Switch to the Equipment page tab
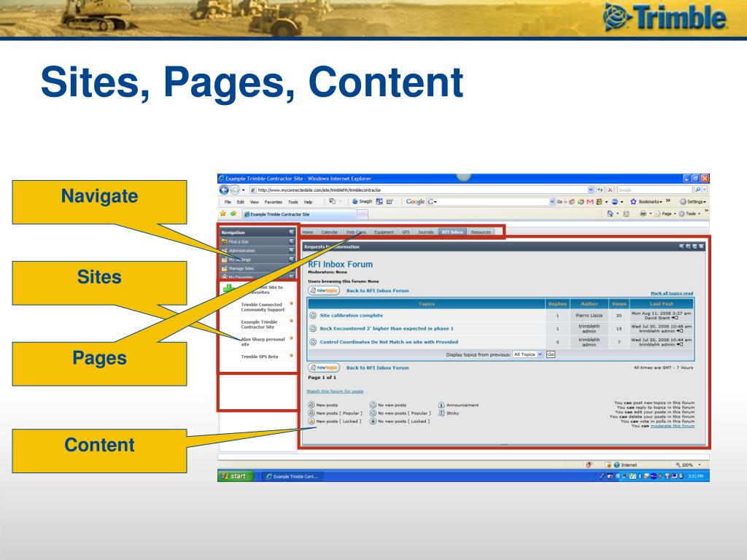The height and width of the screenshot is (560, 747). pyautogui.click(x=384, y=232)
